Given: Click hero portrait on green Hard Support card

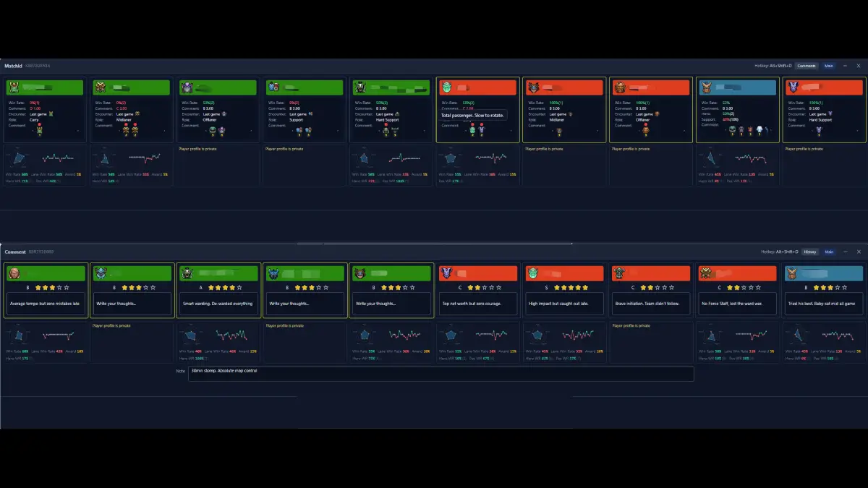Looking at the screenshot, I should point(359,87).
